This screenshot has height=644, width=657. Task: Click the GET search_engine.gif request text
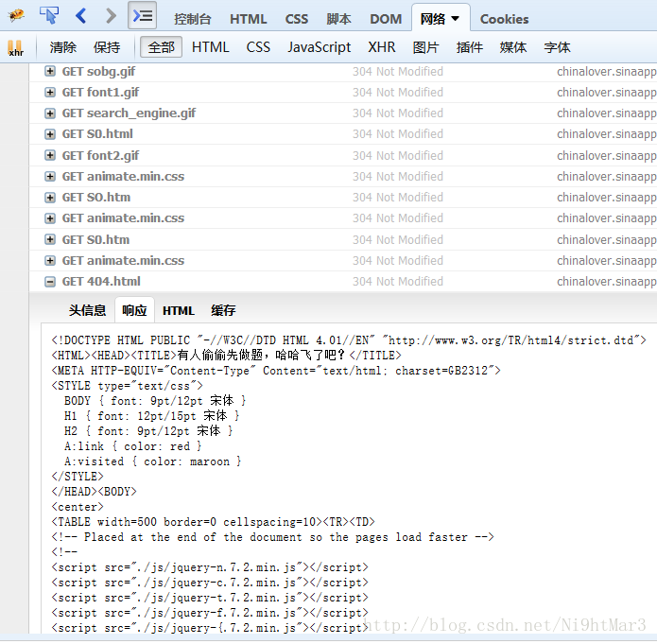point(129,113)
